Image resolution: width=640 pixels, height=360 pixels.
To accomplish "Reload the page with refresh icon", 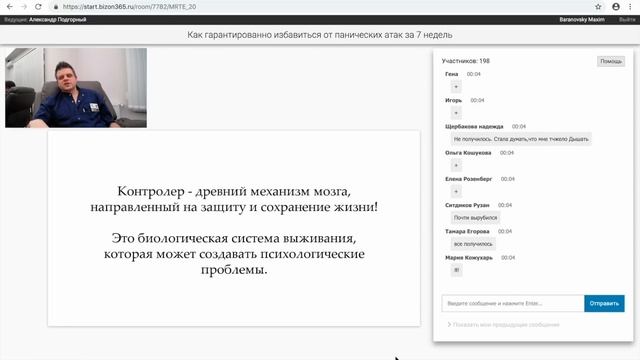I will 38,7.
